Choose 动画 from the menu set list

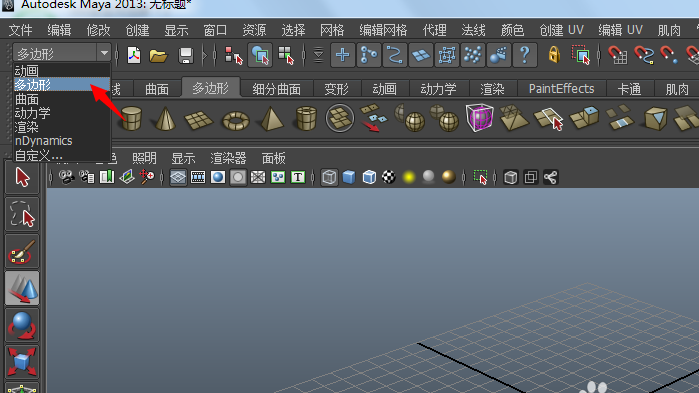[62, 70]
